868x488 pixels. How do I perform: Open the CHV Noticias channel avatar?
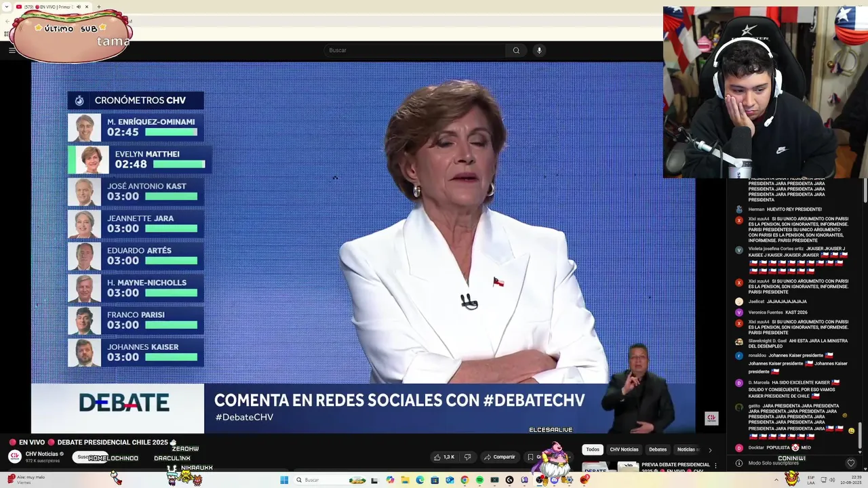(x=14, y=456)
